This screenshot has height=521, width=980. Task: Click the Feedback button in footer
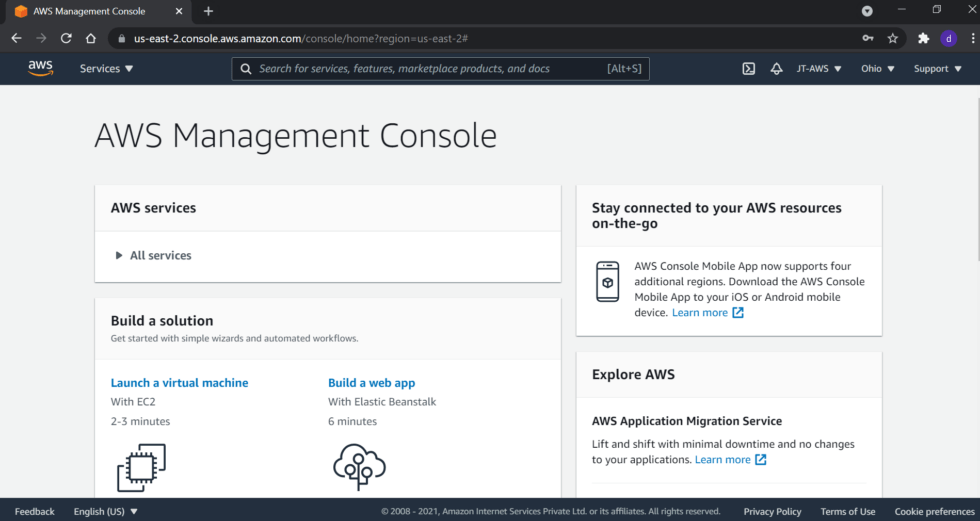[x=34, y=511]
